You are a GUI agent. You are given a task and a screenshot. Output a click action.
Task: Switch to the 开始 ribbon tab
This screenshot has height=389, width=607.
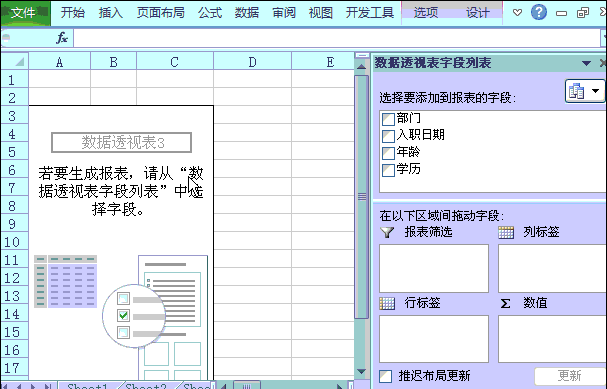(72, 13)
